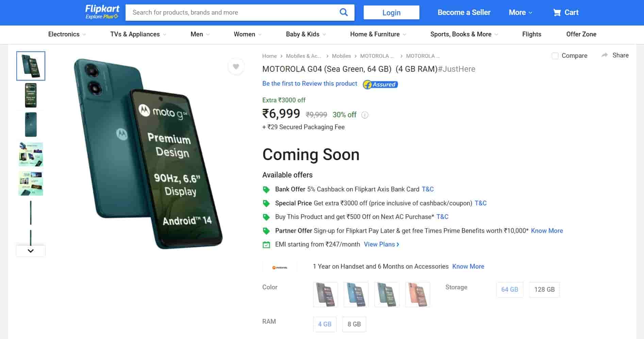Open the shopping Cart icon
The image size is (644, 339).
click(557, 13)
